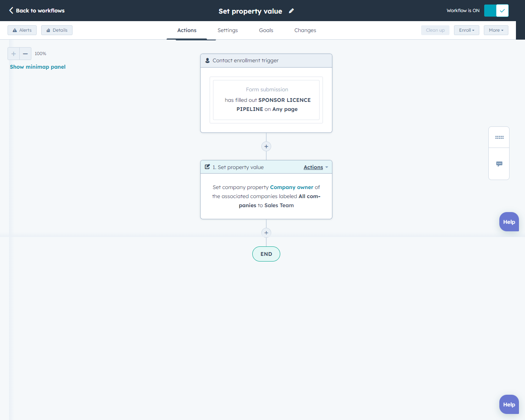Click the contact icon on the enrollment trigger header
Screen dimensions: 525x420
[207, 60]
